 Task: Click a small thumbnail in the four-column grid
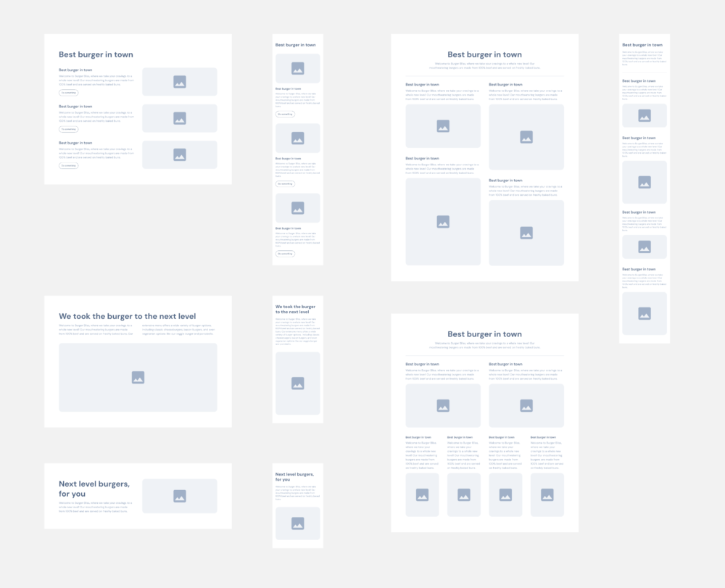click(422, 494)
